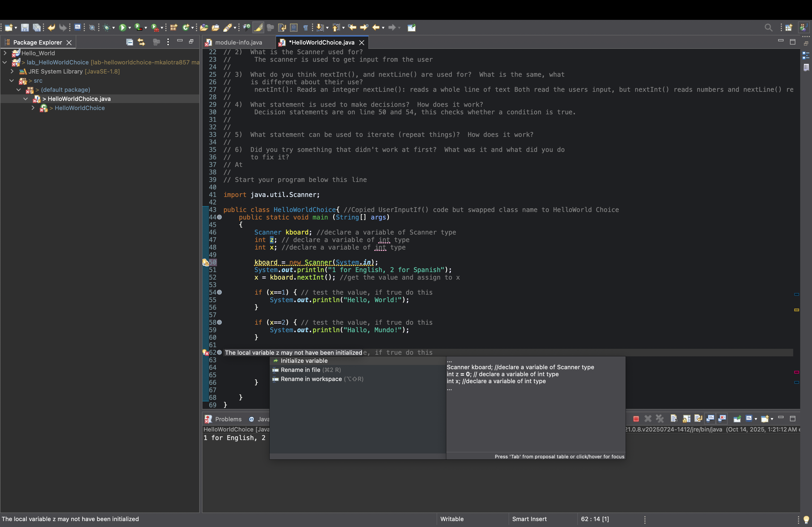Open the Problems view tab
This screenshot has height=527, width=812.
228,419
